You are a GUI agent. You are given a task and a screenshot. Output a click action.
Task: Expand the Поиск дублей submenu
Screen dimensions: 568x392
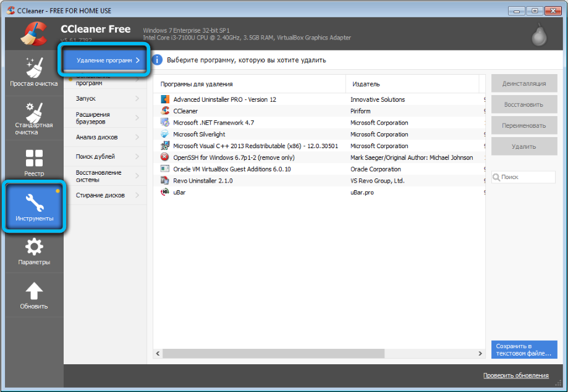click(105, 157)
